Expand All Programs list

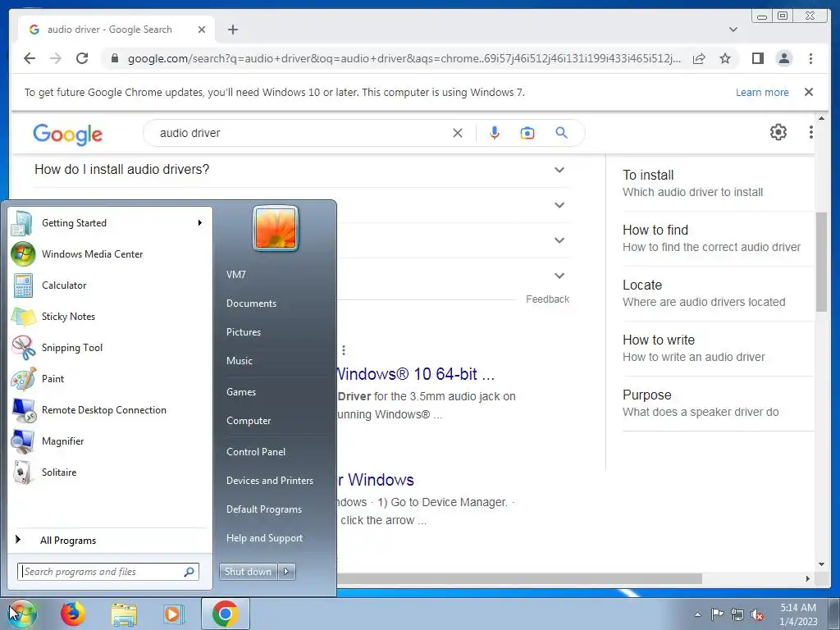pos(110,540)
